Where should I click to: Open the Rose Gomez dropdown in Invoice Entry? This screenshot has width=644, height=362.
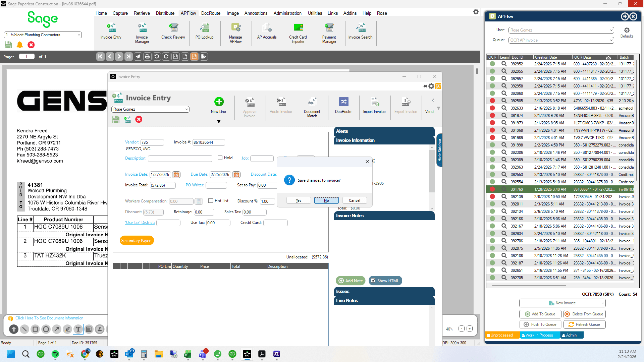150,109
